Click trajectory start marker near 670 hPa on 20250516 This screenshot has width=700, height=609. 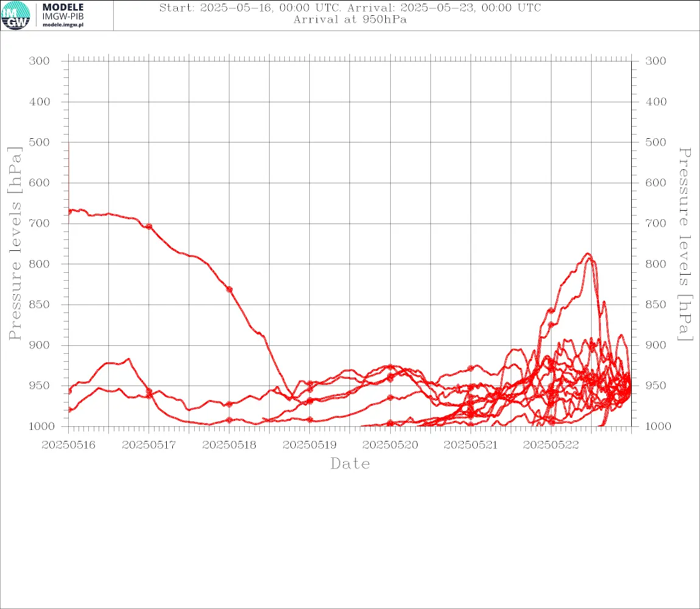click(x=69, y=211)
